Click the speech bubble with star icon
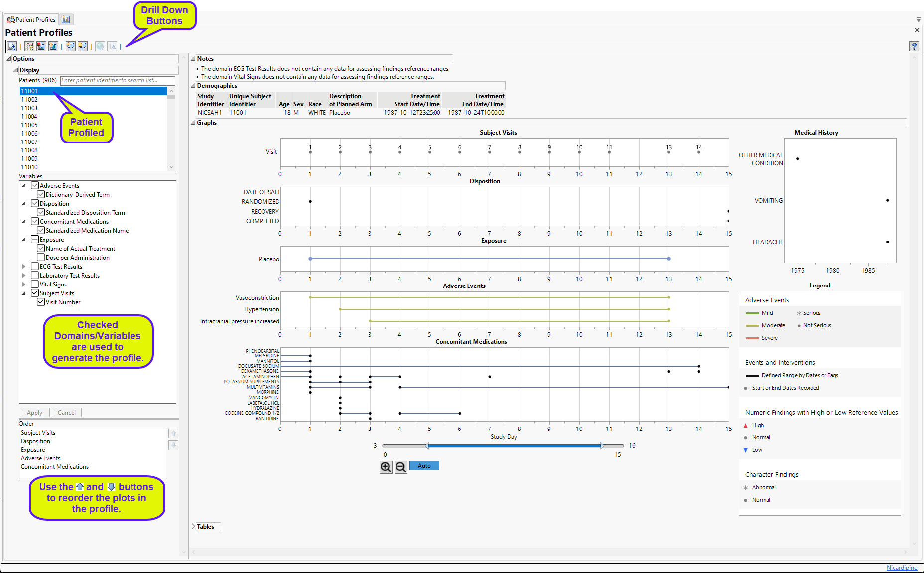Viewport: 924px width, 573px height. point(70,46)
